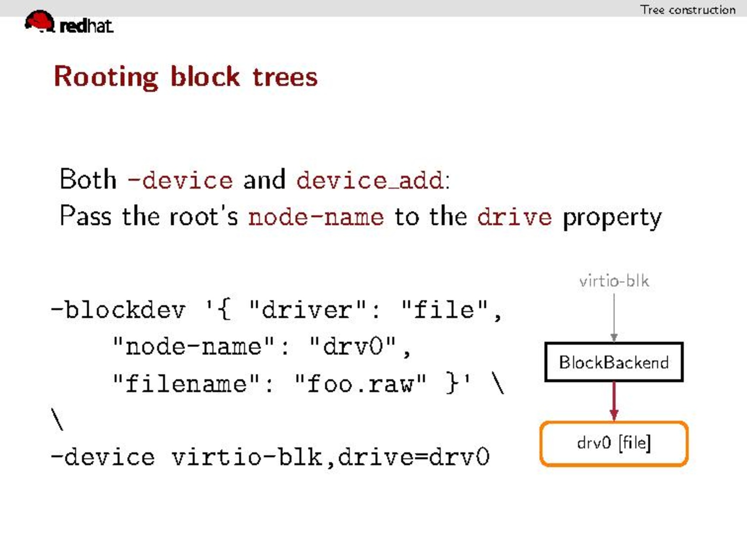The width and height of the screenshot is (747, 560).
Task: Click the "-device virtio-blk,drive=drv0" command line
Action: point(270,457)
